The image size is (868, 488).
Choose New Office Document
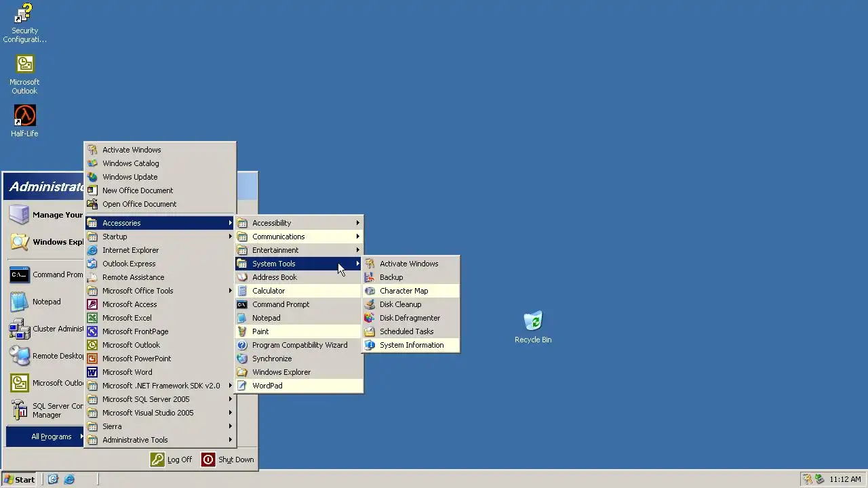160,190
